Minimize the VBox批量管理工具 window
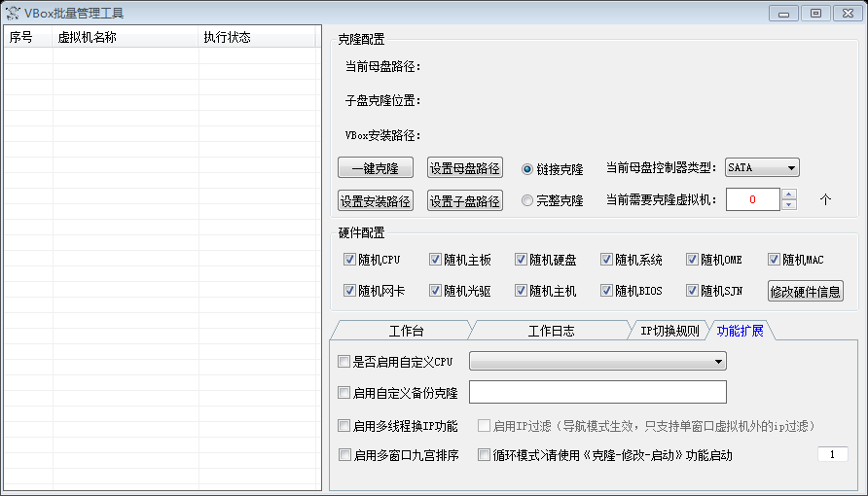This screenshot has height=496, width=868. [x=783, y=14]
